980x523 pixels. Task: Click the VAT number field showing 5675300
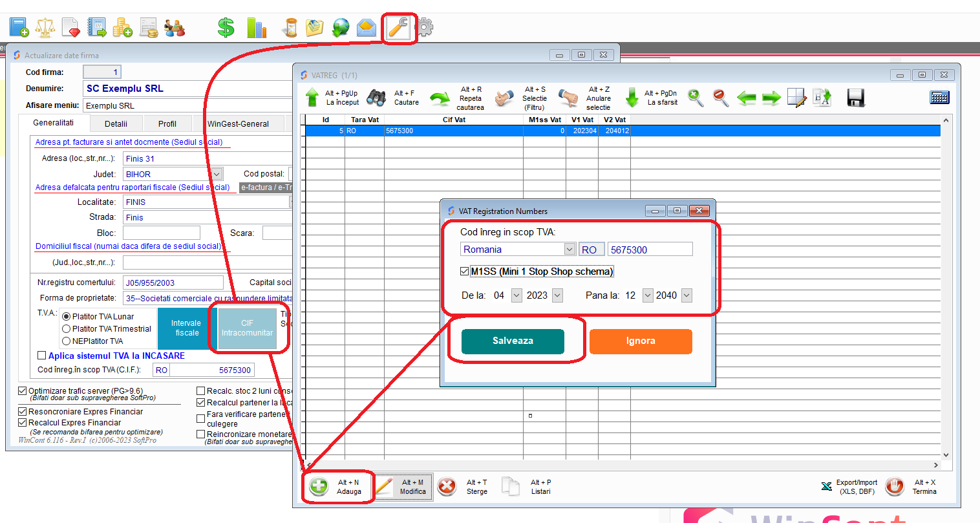(x=649, y=250)
